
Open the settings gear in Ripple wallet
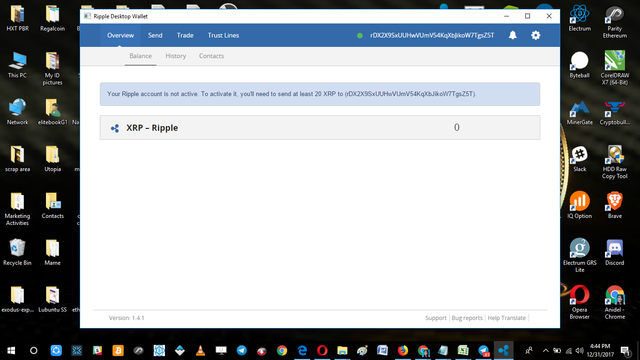coord(536,36)
